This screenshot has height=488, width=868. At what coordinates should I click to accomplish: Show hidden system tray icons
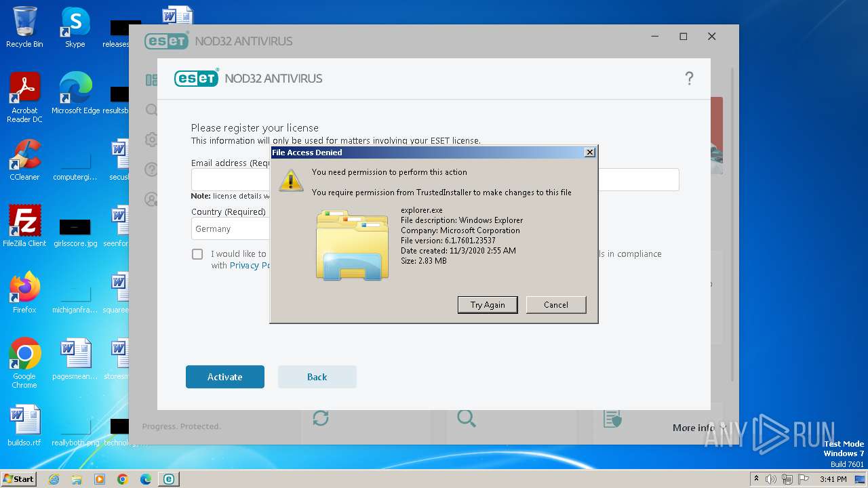tap(757, 479)
